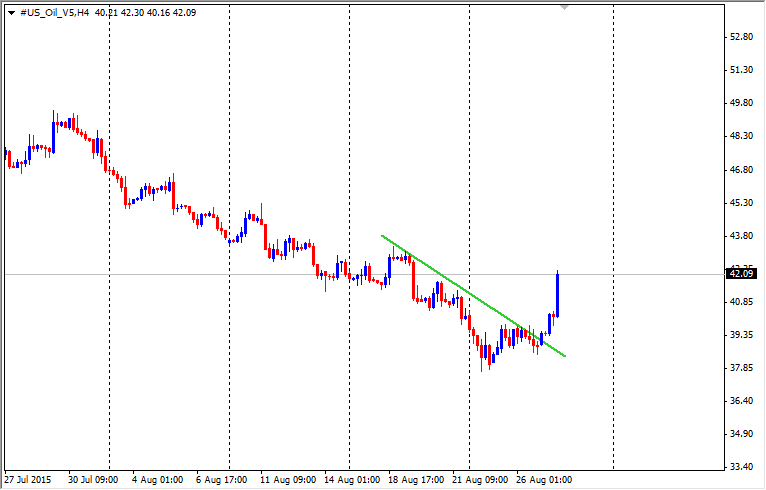Click the current price label 42.09
The height and width of the screenshot is (490, 766).
741,274
